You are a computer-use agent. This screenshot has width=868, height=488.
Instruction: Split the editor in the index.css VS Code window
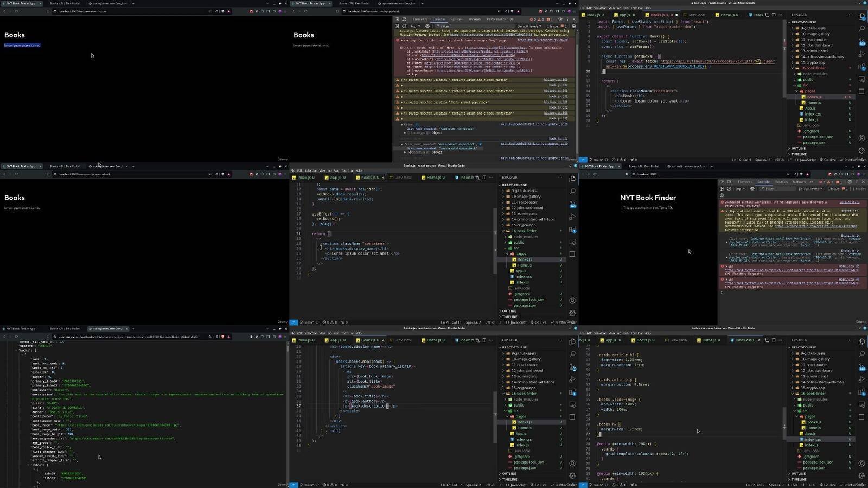coord(774,340)
